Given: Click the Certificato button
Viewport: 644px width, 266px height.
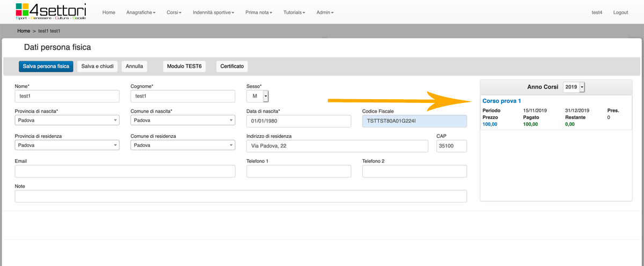Looking at the screenshot, I should (x=232, y=66).
